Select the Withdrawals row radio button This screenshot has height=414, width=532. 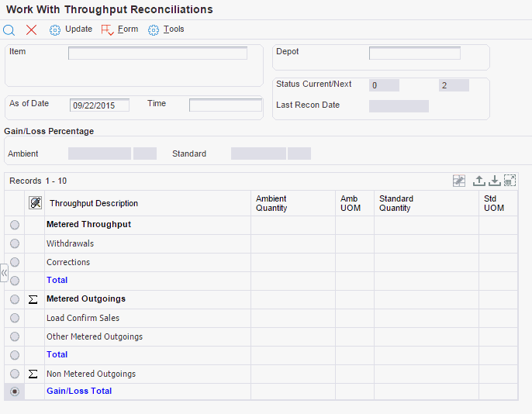[x=14, y=243]
